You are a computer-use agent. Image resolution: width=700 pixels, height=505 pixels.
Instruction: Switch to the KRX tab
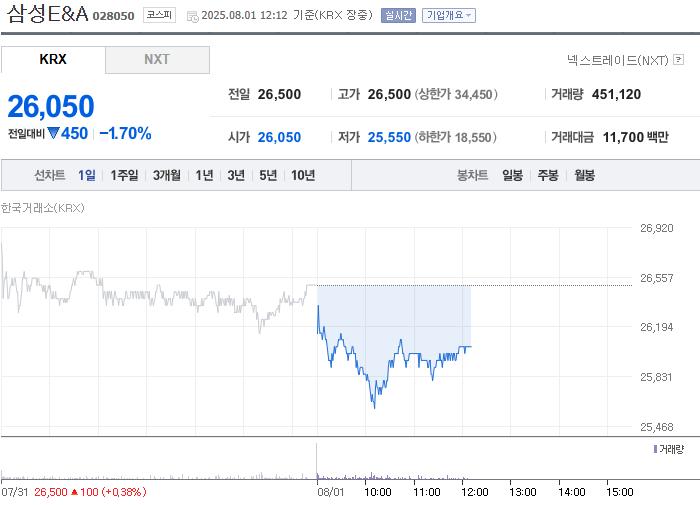pos(53,59)
